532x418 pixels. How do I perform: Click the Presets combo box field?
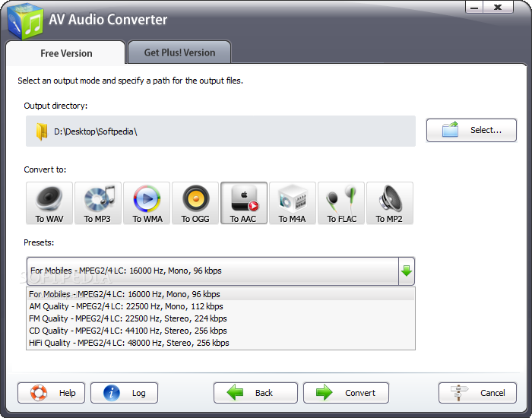[220, 271]
